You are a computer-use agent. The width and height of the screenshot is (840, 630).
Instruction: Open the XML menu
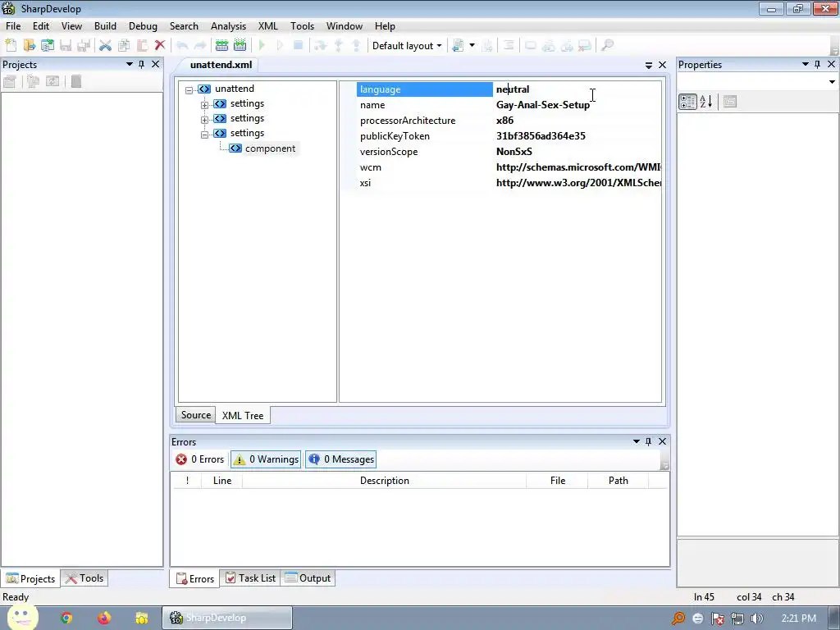(268, 25)
